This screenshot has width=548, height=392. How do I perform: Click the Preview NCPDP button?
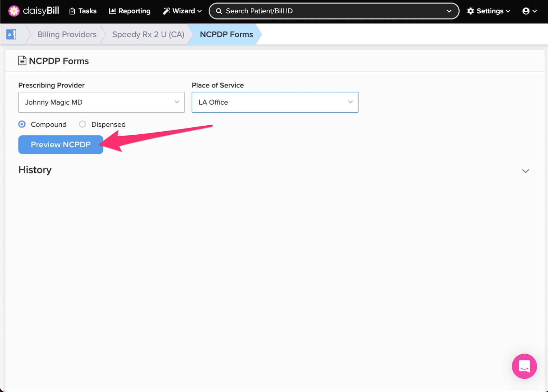(x=61, y=145)
